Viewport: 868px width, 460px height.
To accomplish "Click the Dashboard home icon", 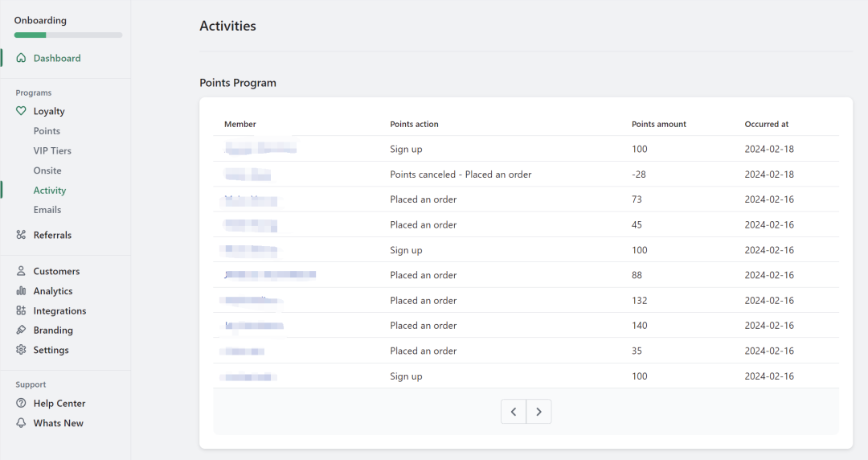I will pyautogui.click(x=21, y=58).
